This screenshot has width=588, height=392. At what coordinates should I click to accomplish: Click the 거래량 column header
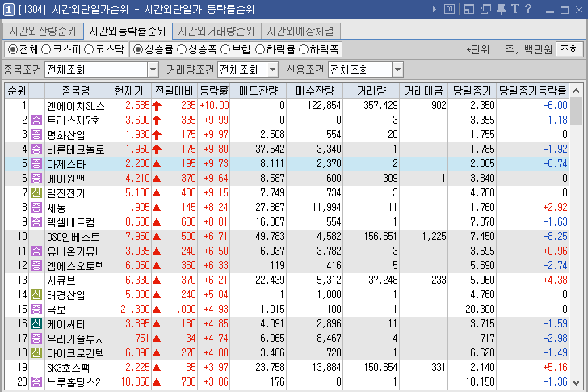pos(372,91)
